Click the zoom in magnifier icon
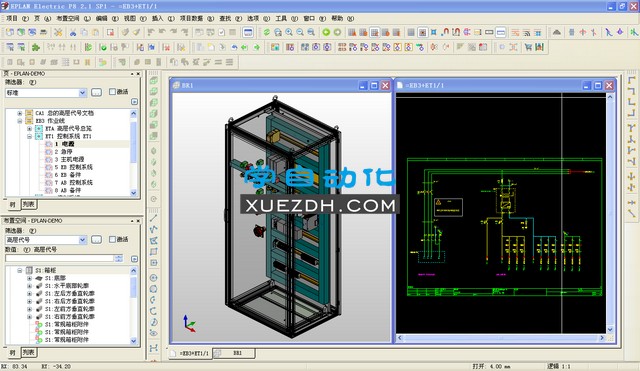Image resolution: width=640 pixels, height=371 pixels. tap(289, 32)
